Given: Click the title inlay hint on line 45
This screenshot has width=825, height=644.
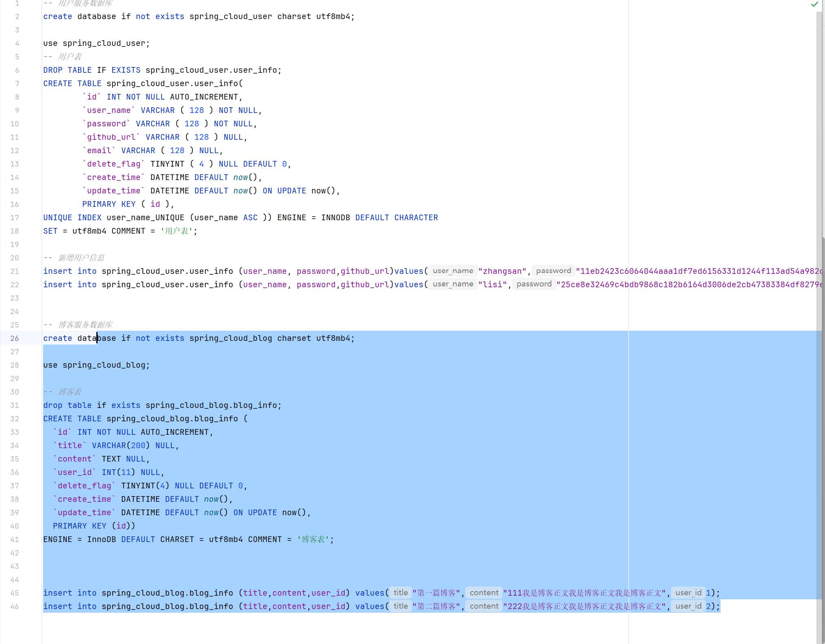Looking at the screenshot, I should tap(400, 593).
